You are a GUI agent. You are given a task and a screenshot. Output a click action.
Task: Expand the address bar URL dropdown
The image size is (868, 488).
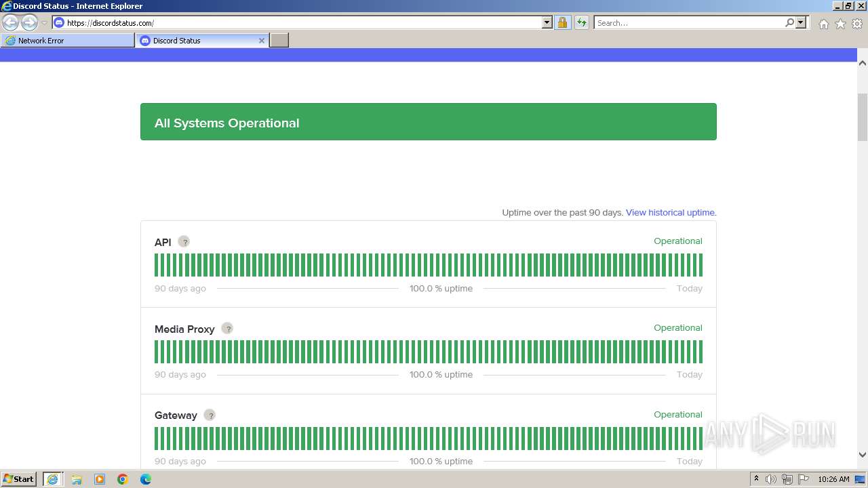click(x=547, y=22)
